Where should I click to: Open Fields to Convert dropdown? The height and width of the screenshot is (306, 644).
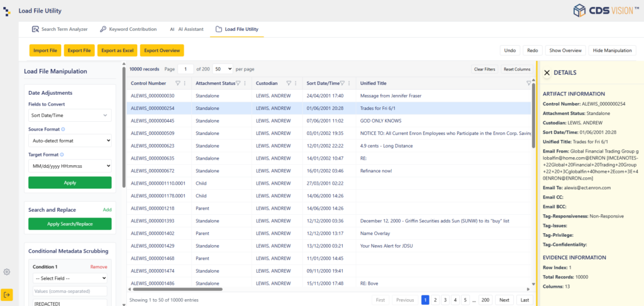[x=70, y=115]
